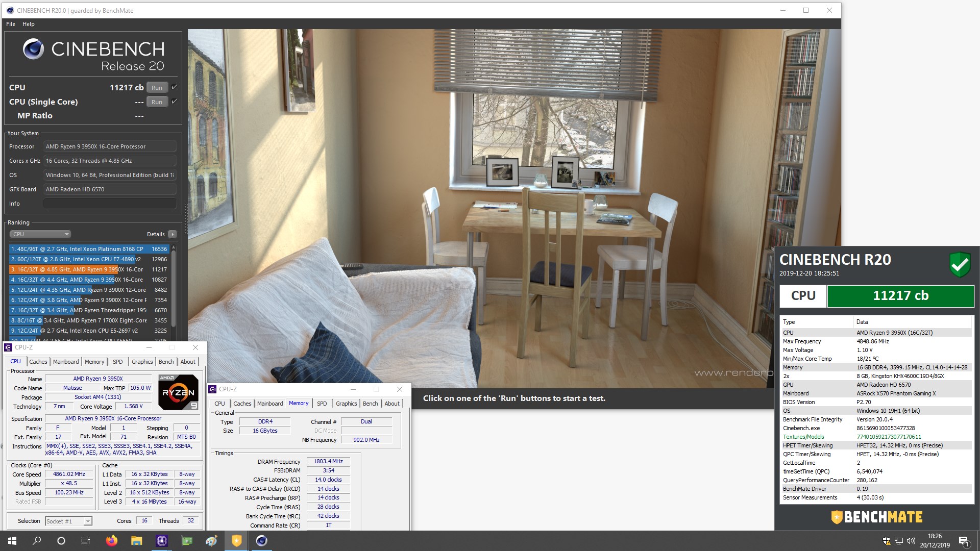Switch to BenchMate shield taskbar icon

point(236,541)
